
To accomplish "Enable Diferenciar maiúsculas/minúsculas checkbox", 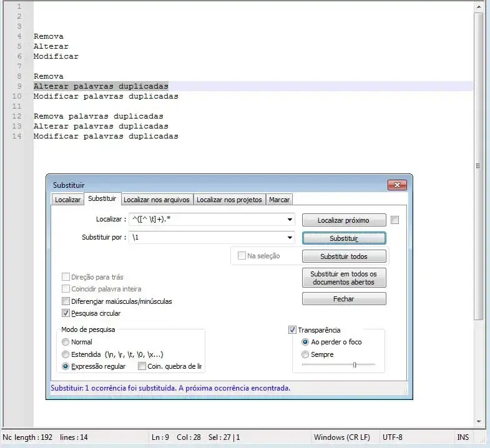I will pyautogui.click(x=66, y=301).
